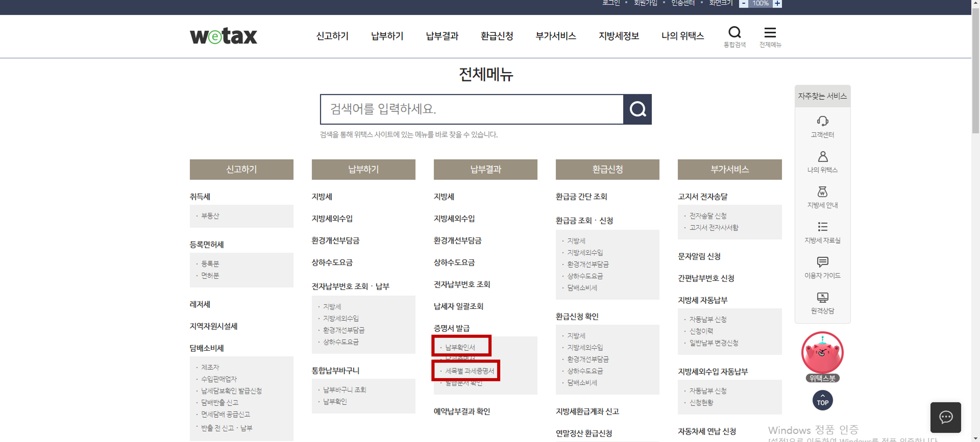The width and height of the screenshot is (980, 442).
Task: Open the 통합검색 magnifier icon in header
Action: tap(734, 33)
